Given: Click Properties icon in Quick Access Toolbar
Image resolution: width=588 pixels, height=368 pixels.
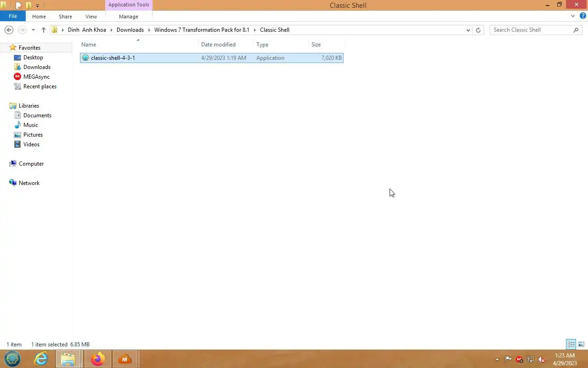Looking at the screenshot, I should [19, 6].
